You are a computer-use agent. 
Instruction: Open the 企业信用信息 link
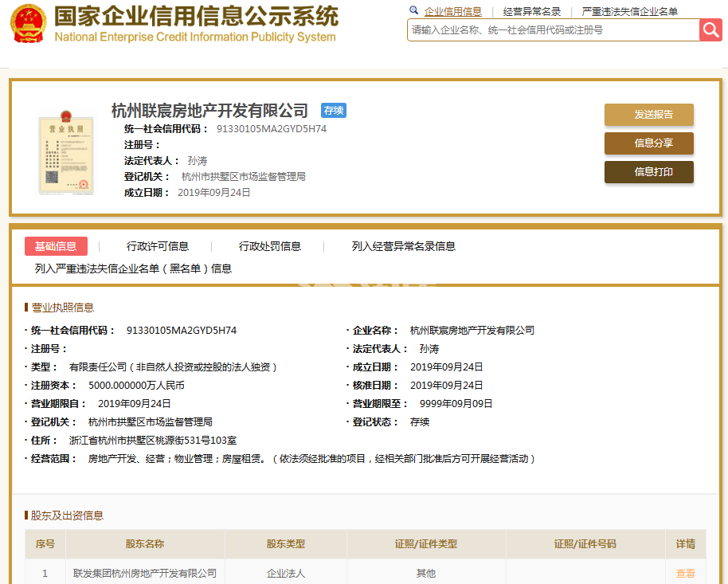452,12
